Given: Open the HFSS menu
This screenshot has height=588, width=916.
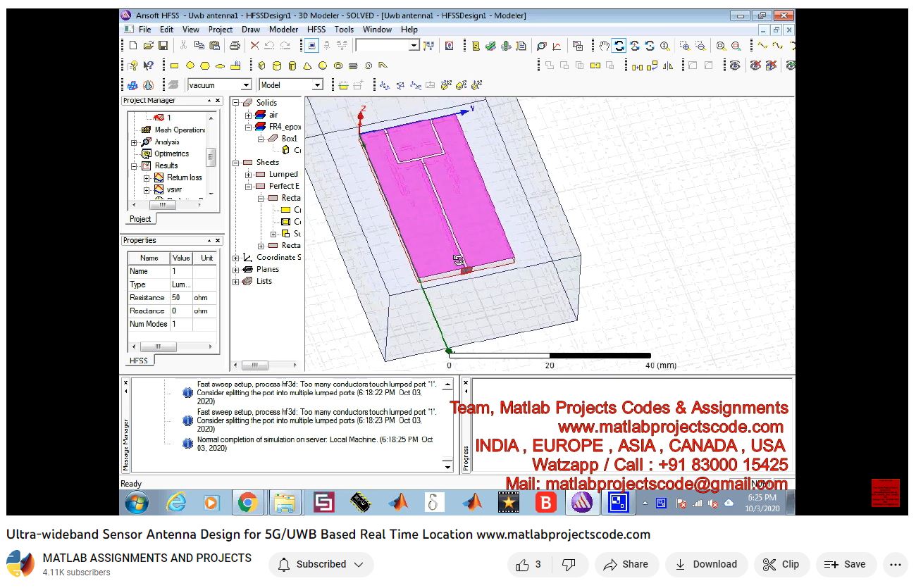Looking at the screenshot, I should coord(316,30).
